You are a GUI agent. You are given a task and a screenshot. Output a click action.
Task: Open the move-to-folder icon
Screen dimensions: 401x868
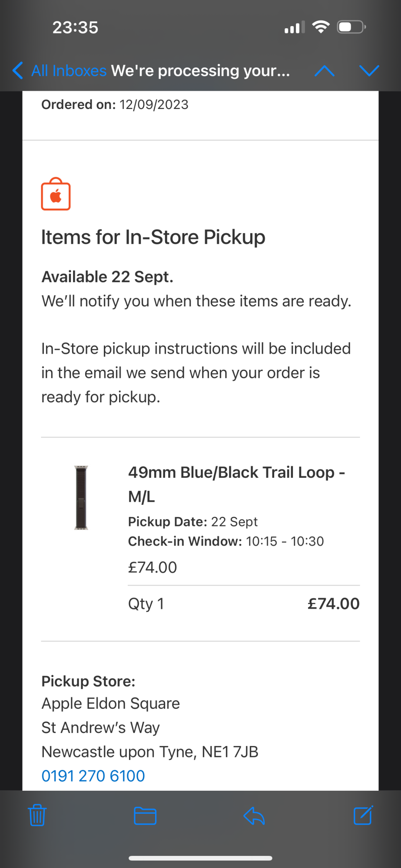(145, 815)
